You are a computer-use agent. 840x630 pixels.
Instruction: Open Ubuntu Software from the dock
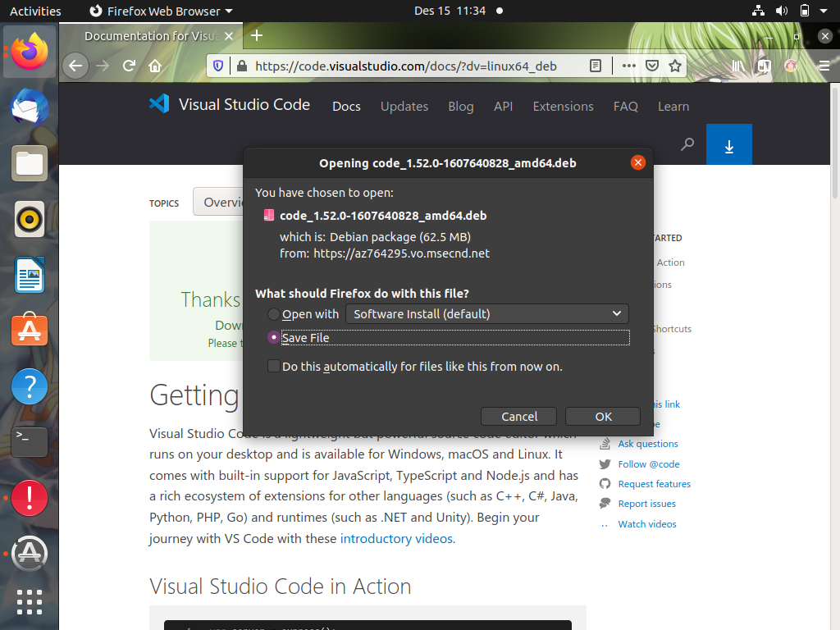tap(30, 330)
